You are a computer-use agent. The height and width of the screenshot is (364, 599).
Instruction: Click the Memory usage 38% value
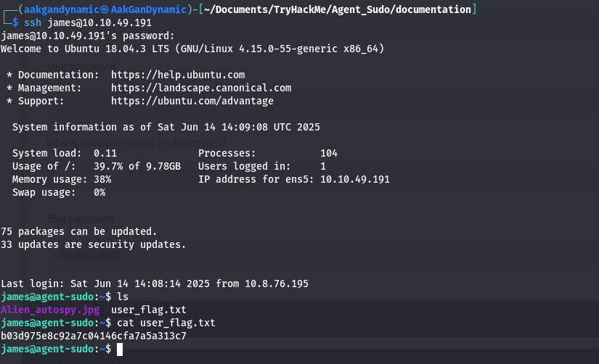(102, 179)
